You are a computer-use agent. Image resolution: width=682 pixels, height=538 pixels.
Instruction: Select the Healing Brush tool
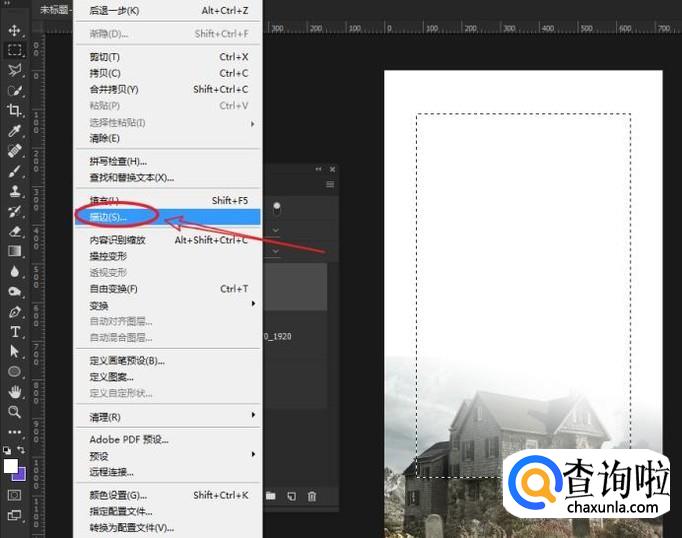point(14,151)
